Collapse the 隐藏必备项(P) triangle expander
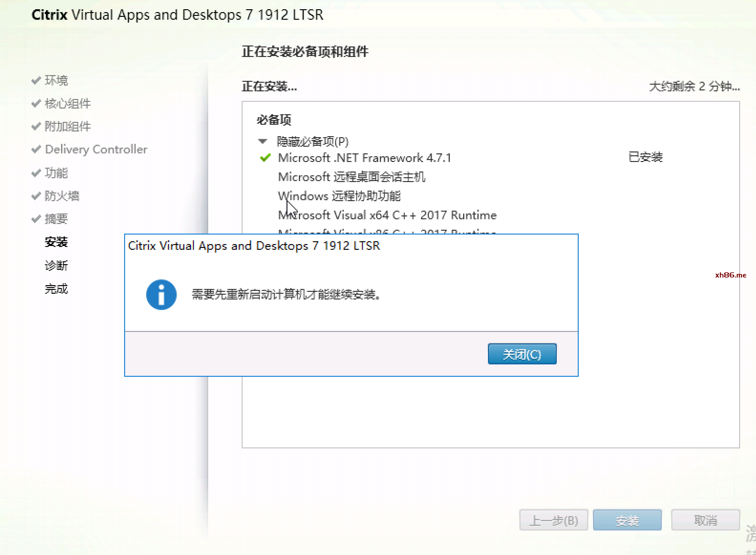756x555 pixels. click(262, 141)
